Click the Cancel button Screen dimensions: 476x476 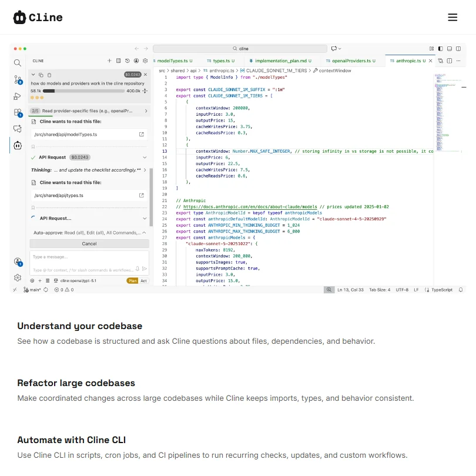click(89, 243)
